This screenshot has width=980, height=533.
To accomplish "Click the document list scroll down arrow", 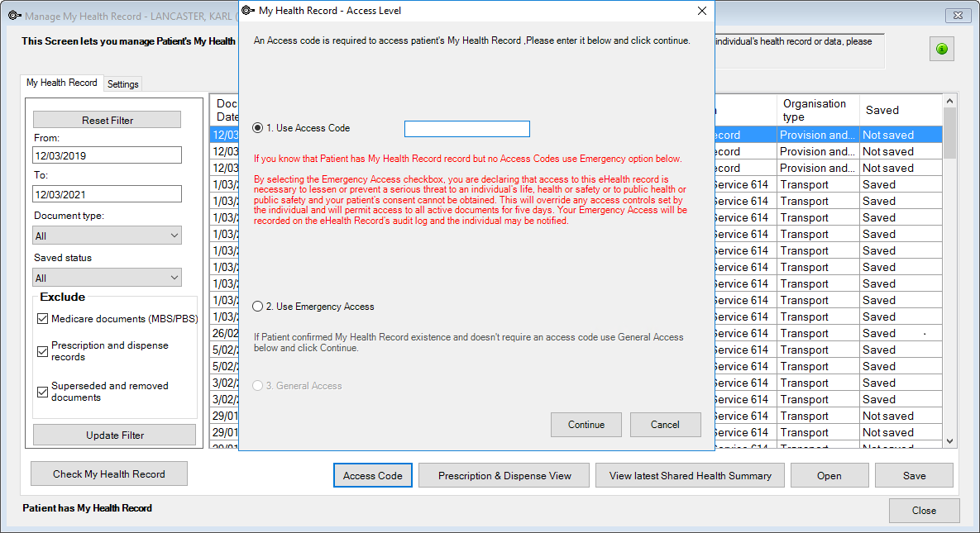I will click(x=949, y=441).
